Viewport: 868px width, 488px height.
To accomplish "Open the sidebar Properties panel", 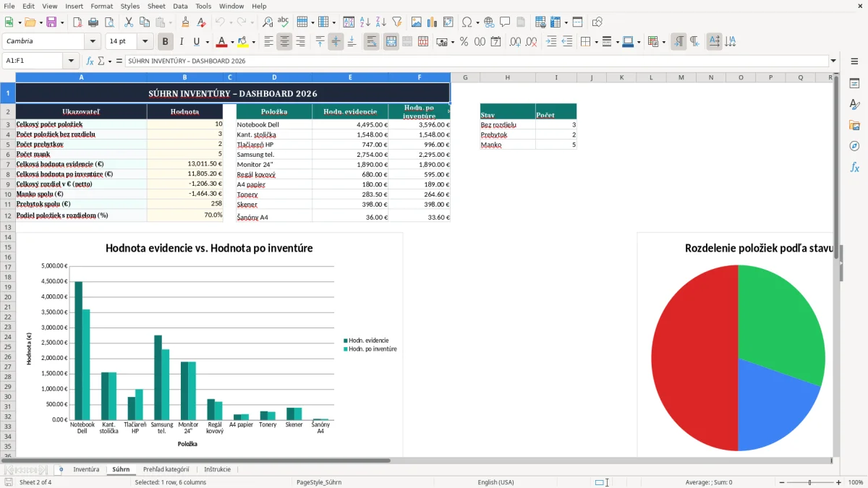I will coord(854,83).
